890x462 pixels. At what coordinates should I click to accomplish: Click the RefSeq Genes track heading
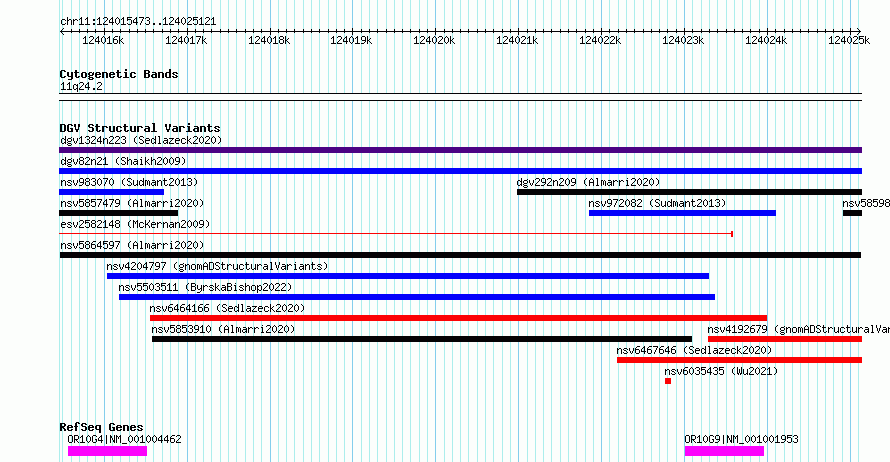coord(101,427)
